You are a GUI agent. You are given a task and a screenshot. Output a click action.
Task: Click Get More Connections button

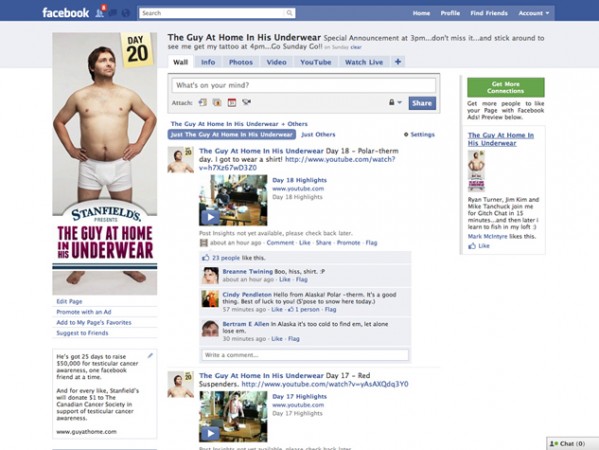coord(506,87)
